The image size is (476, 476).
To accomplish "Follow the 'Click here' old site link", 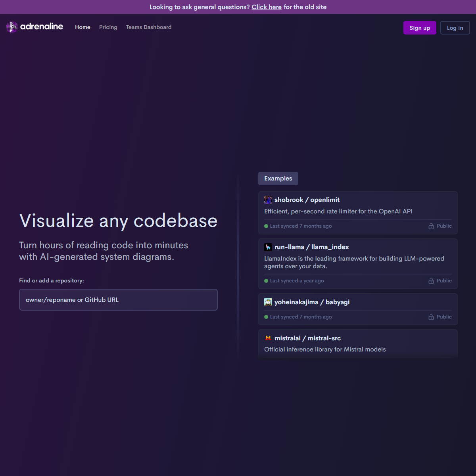I will click(x=267, y=7).
